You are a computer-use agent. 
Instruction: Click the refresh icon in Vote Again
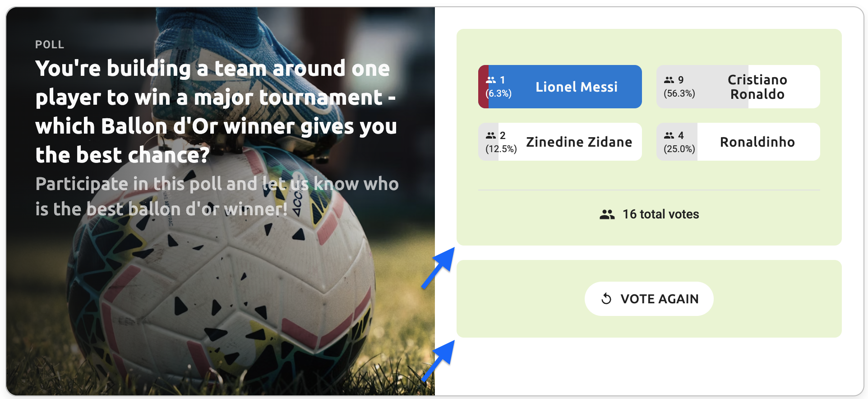point(606,299)
